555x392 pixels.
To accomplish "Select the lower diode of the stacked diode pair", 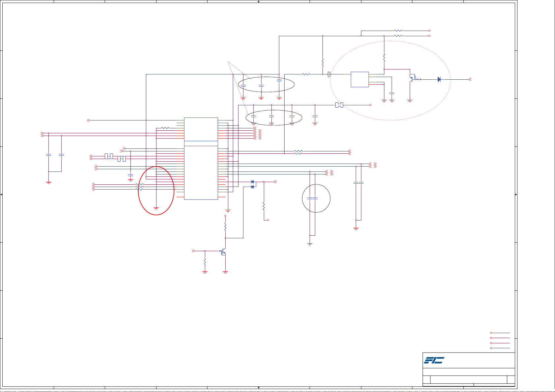I will pyautogui.click(x=252, y=187).
